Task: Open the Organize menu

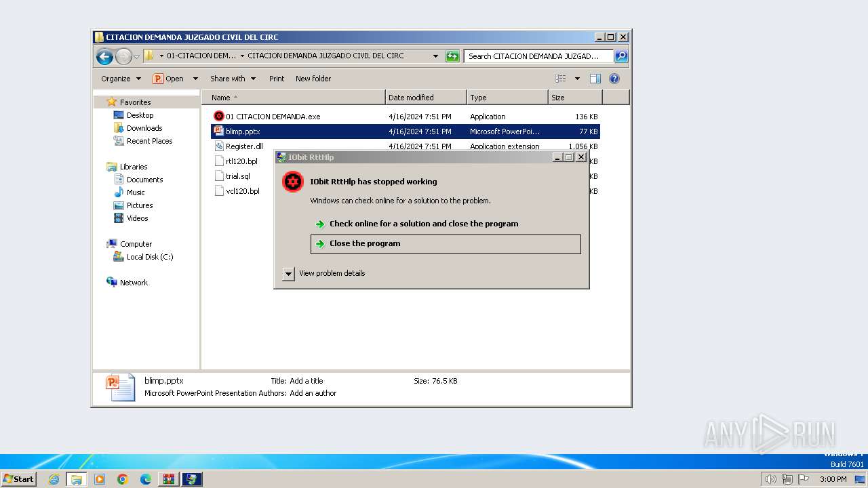Action: click(x=121, y=79)
